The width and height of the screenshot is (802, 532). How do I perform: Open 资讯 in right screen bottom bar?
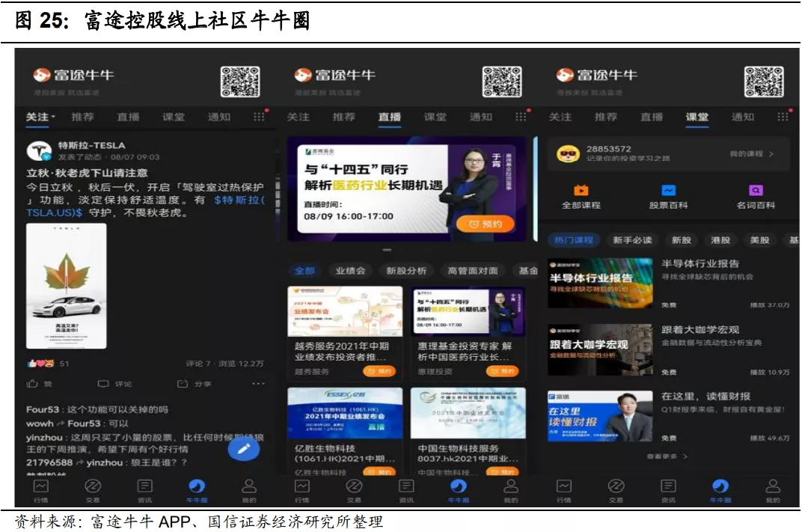tap(668, 491)
